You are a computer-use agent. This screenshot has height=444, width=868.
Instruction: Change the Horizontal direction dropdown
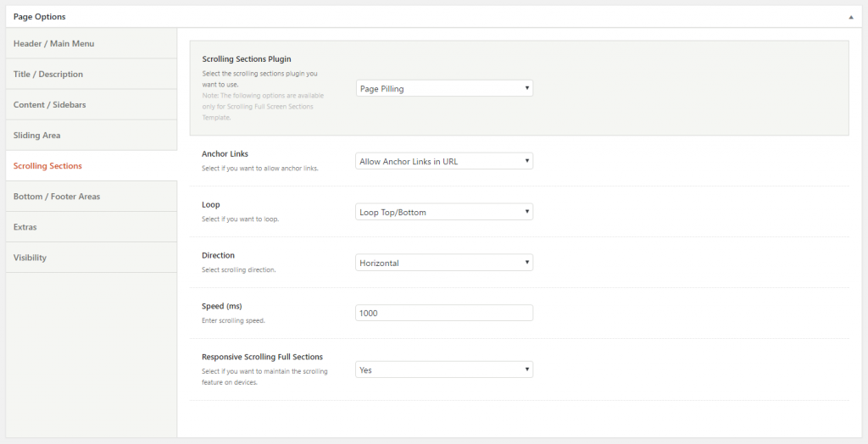click(444, 263)
